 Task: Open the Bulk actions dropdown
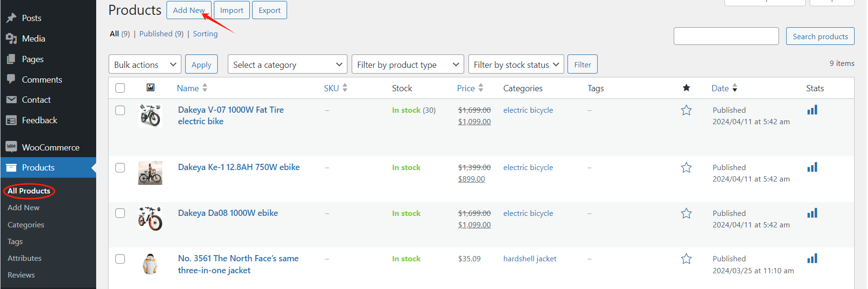pos(145,64)
